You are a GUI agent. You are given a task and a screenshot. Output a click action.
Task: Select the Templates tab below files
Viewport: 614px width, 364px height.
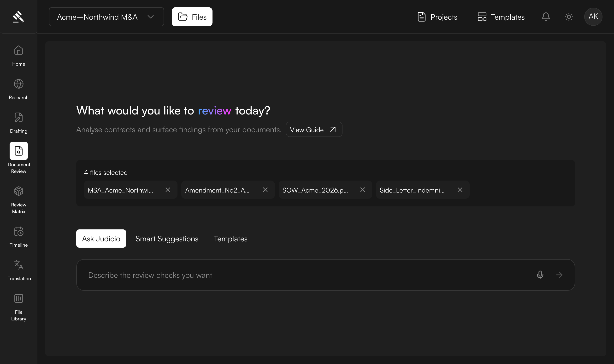(230, 239)
